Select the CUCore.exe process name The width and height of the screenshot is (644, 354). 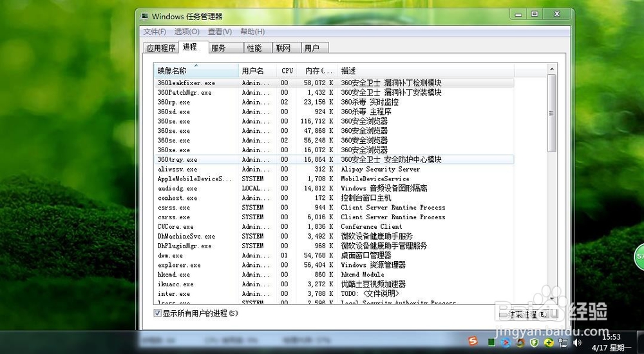click(x=175, y=226)
